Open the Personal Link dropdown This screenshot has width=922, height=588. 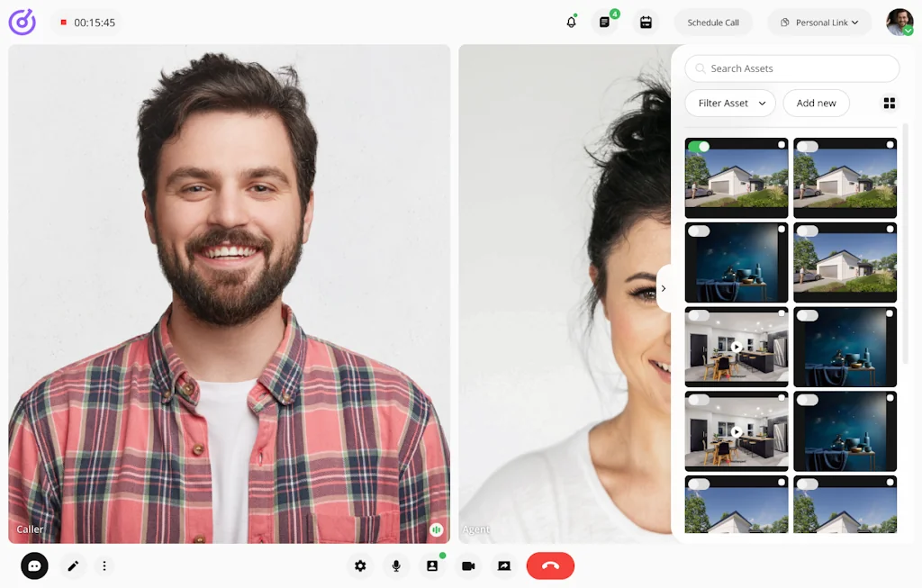(819, 23)
